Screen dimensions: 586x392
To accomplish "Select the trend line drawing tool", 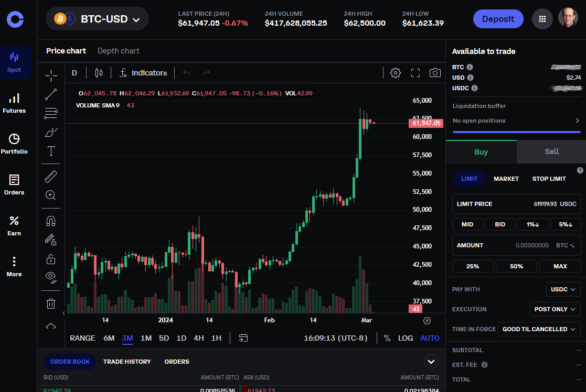I will (x=51, y=94).
